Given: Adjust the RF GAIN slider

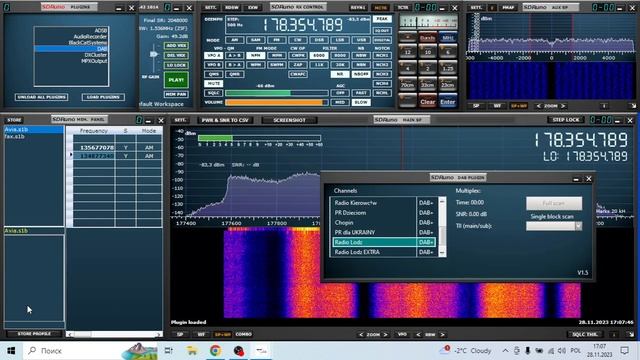Looking at the screenshot, I should (x=153, y=54).
